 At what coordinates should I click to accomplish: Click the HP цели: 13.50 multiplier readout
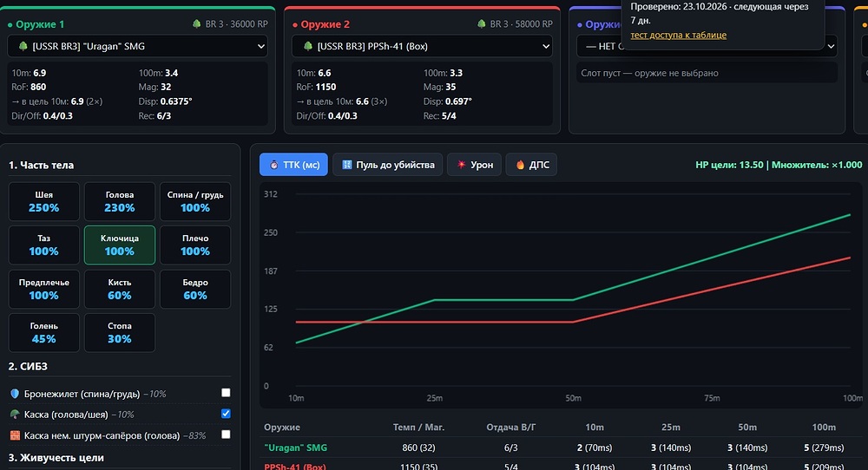(x=779, y=165)
